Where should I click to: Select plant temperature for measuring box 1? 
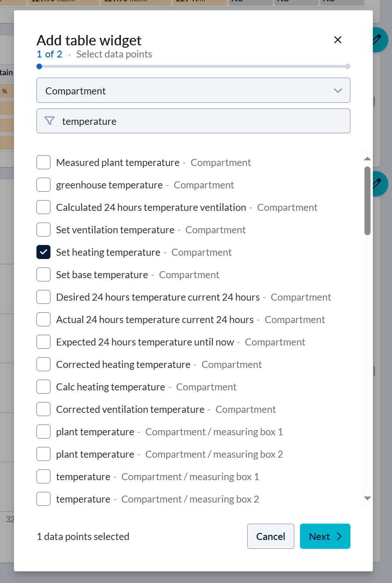click(43, 432)
